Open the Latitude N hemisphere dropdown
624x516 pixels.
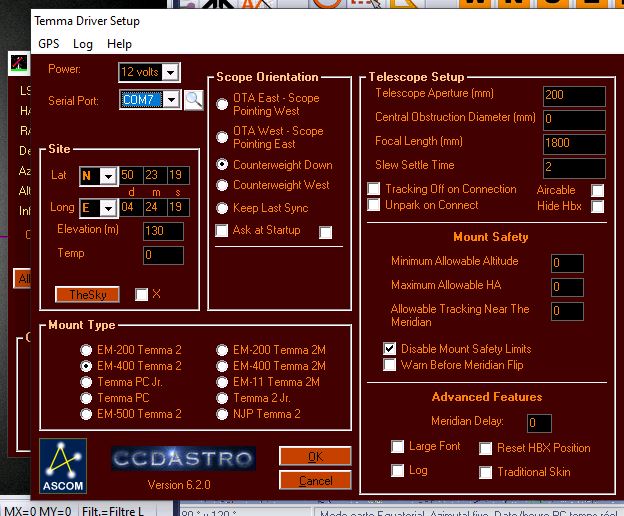coord(108,176)
